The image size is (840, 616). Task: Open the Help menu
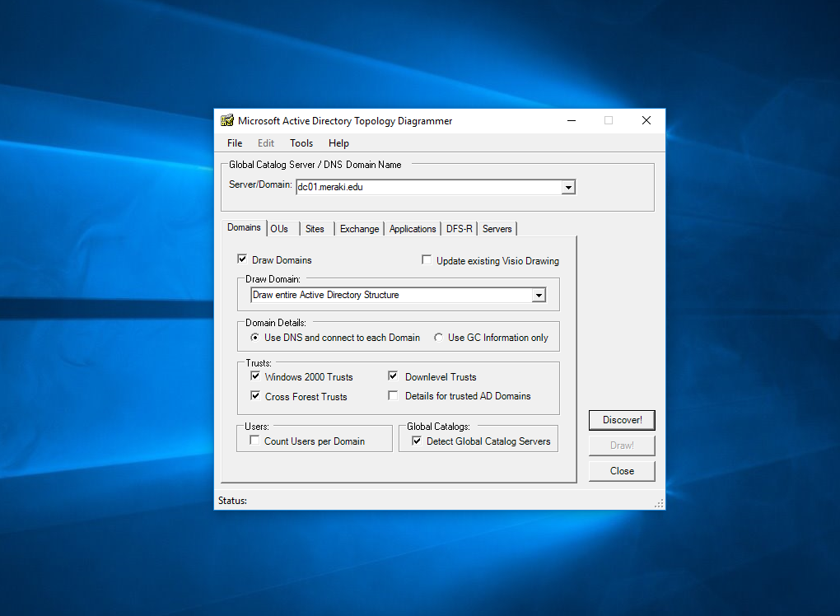click(338, 143)
